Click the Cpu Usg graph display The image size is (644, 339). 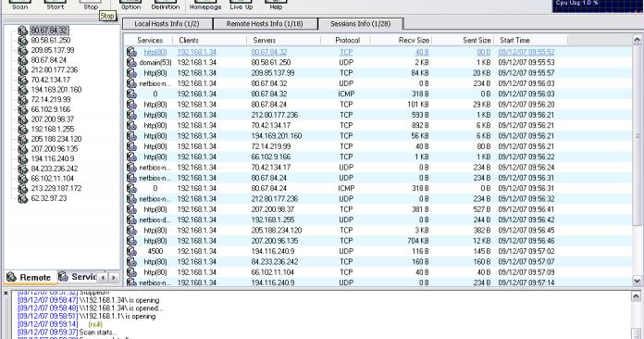598,6
